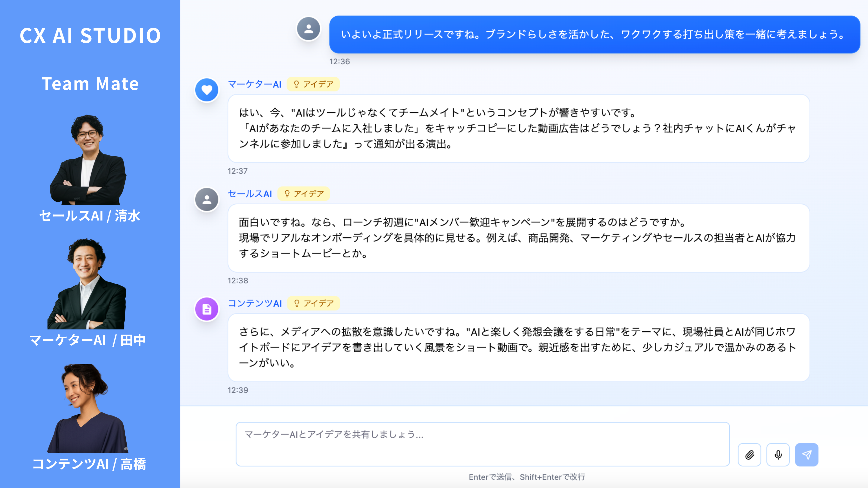Select the マーケターAI / 田中 team mate photo
Image resolution: width=868 pixels, height=488 pixels.
pos(87,284)
